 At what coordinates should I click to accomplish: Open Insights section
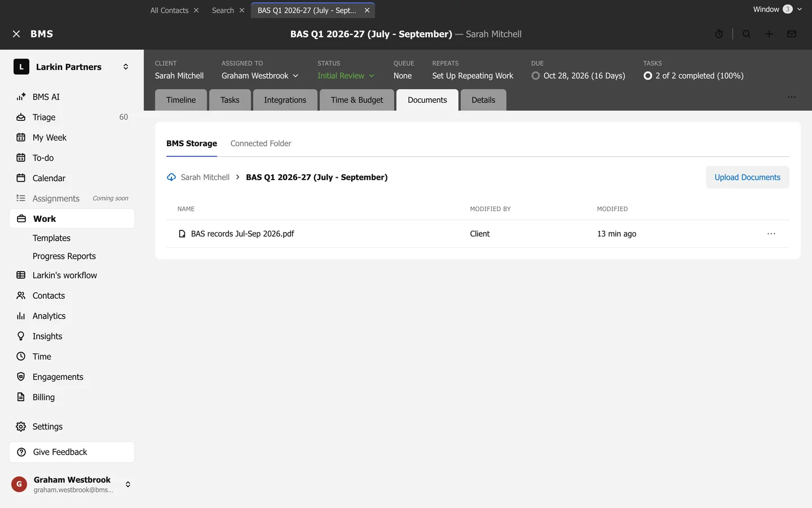point(72,336)
